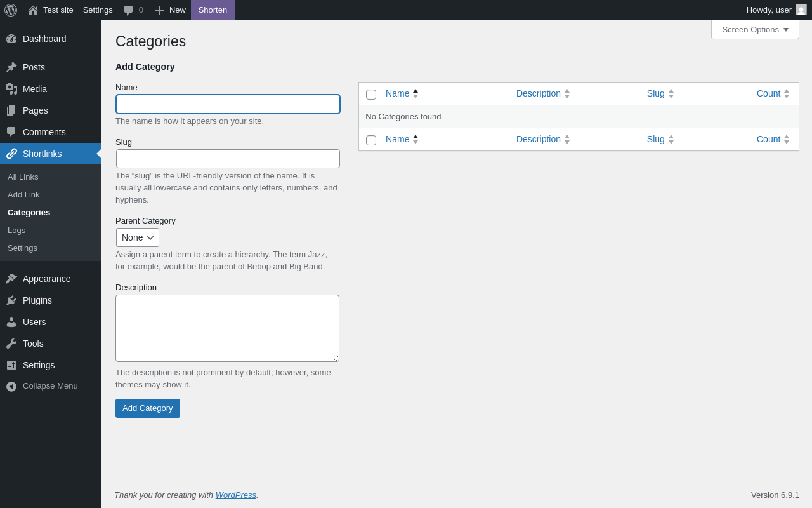Tick the select-all checkbox in table header

tap(371, 95)
